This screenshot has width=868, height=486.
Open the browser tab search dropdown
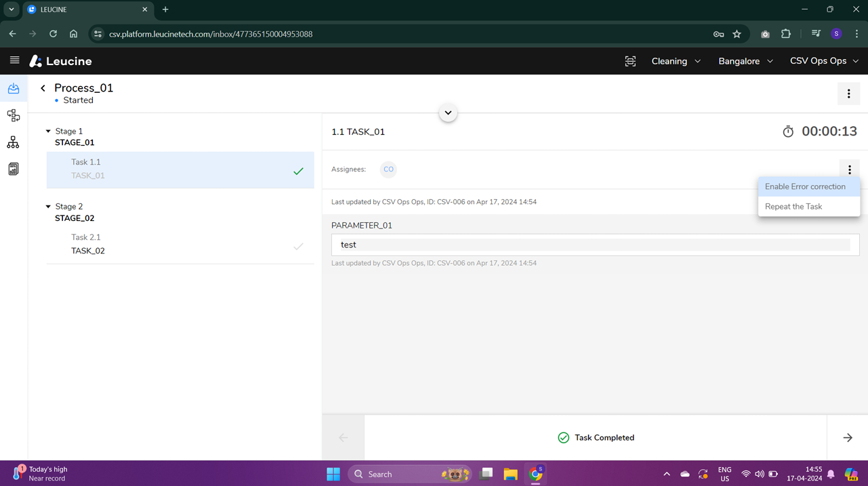click(12, 9)
